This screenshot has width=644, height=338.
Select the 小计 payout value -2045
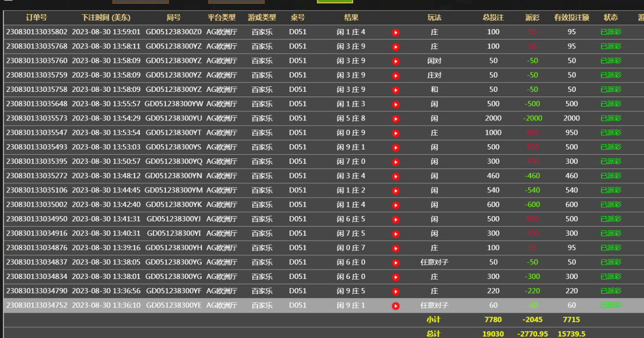(x=533, y=319)
